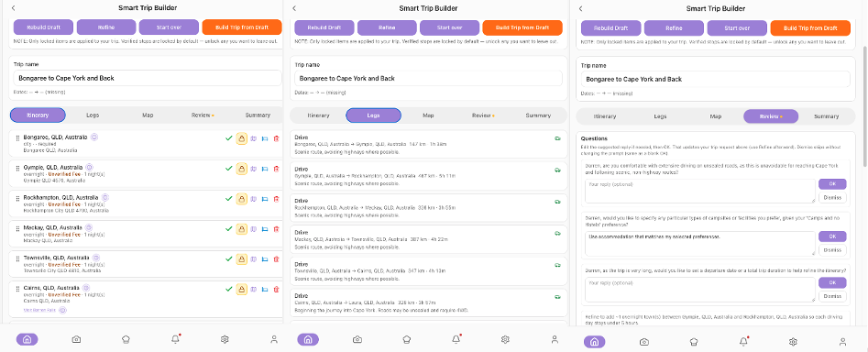This screenshot has height=352, width=868.
Task: Click the drag handle of the Gympie stop
Action: [x=17, y=168]
